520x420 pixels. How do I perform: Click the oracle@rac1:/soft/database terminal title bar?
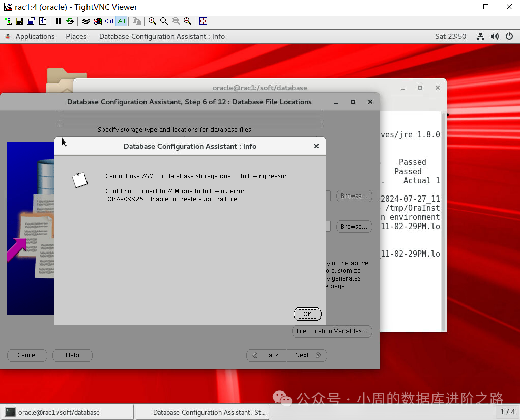point(259,88)
